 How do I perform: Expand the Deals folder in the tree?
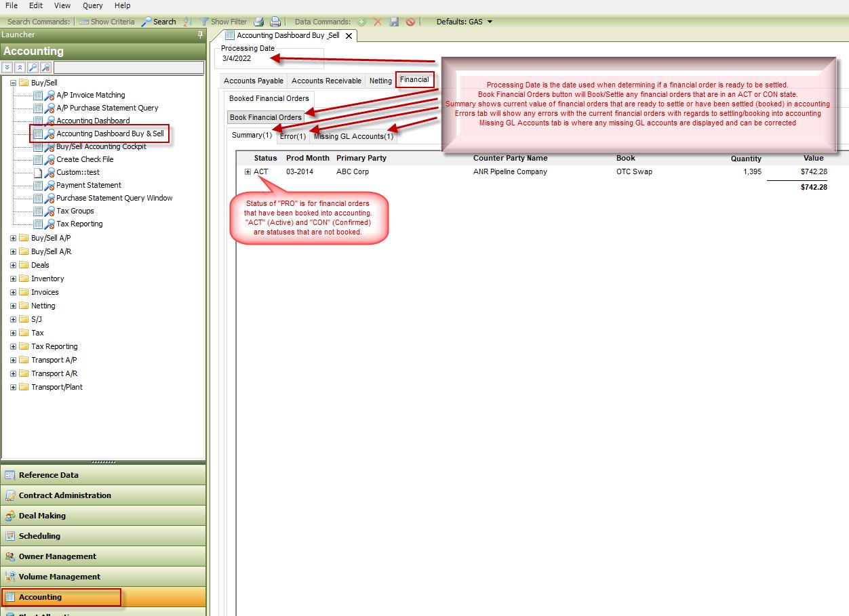(x=13, y=265)
